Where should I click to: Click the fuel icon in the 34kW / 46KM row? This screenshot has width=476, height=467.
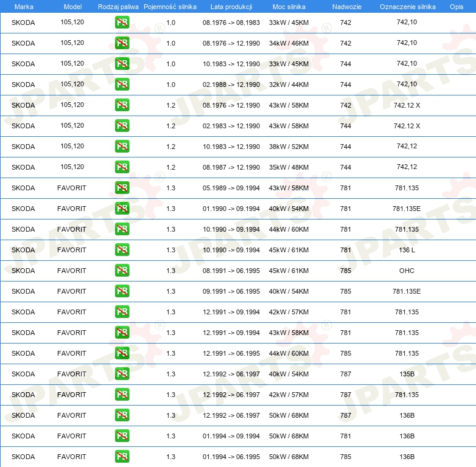[x=122, y=43]
